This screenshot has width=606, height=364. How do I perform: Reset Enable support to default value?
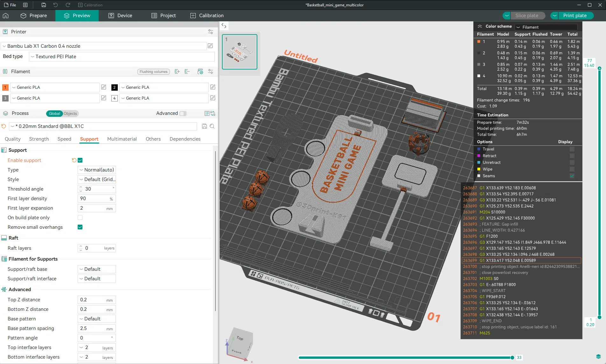click(74, 160)
